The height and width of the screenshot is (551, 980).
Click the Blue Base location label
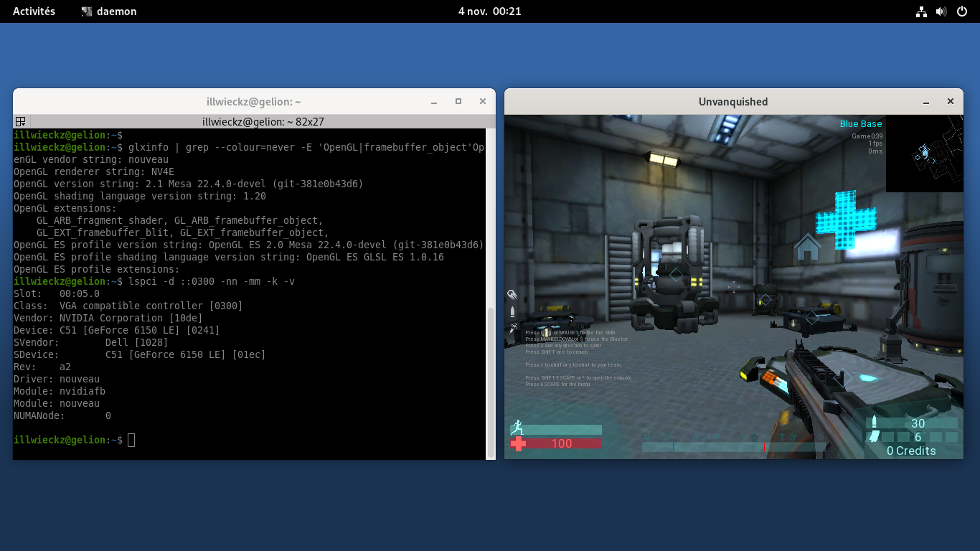[861, 124]
